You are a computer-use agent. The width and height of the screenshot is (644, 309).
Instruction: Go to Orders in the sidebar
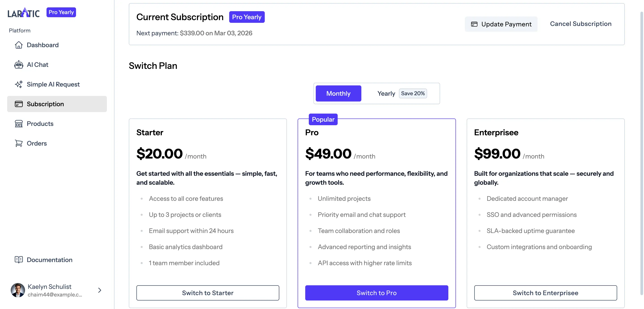37,143
